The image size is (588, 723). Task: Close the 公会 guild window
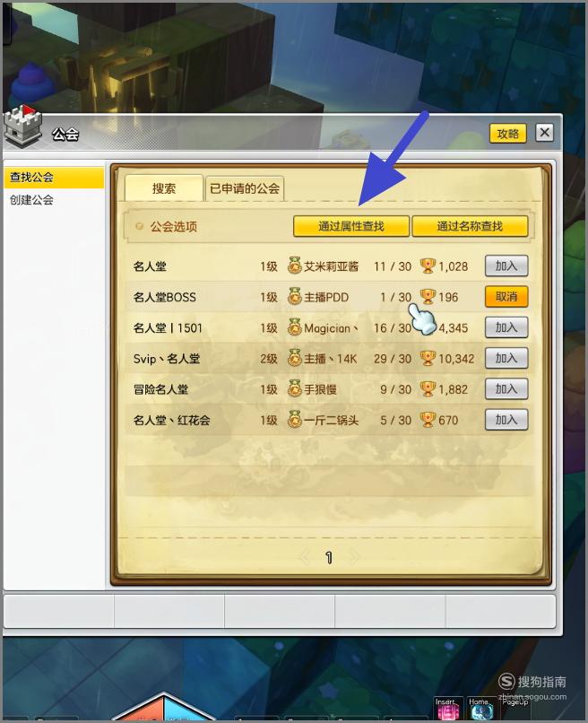(544, 133)
